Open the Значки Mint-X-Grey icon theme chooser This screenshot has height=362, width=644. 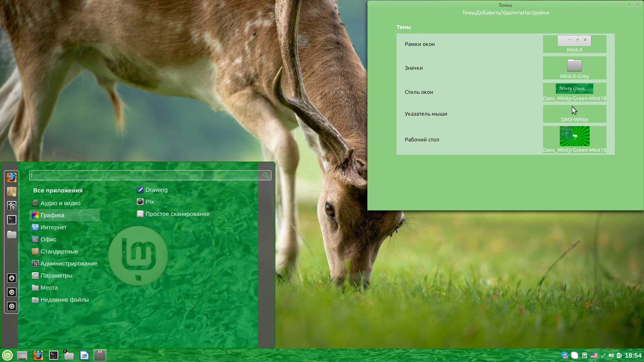click(574, 68)
